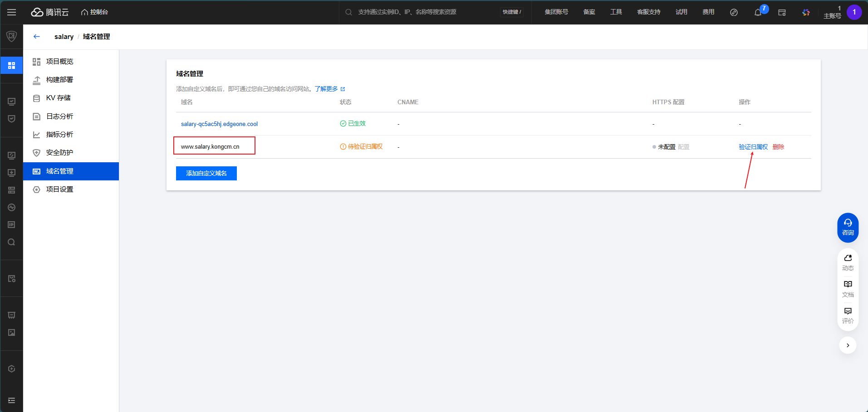The height and width of the screenshot is (412, 868).
Task: Click the purple account avatar
Action: pos(854,12)
